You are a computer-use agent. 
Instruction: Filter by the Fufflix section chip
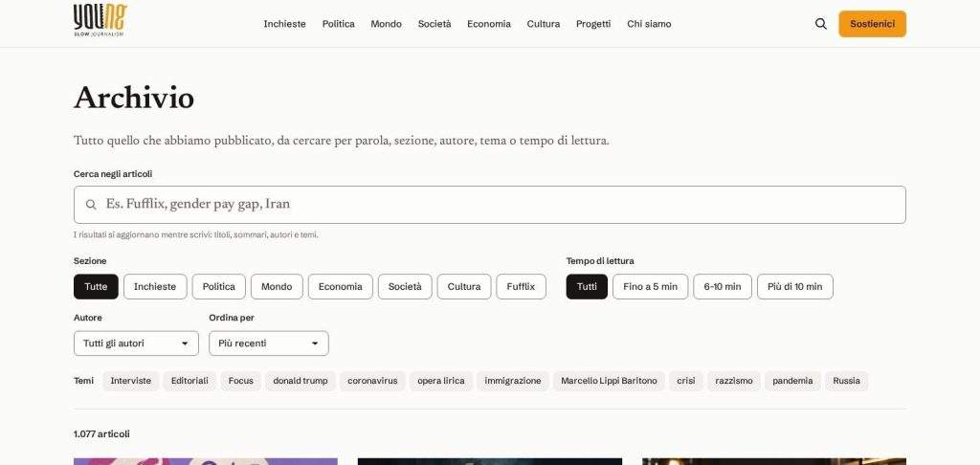tap(521, 286)
